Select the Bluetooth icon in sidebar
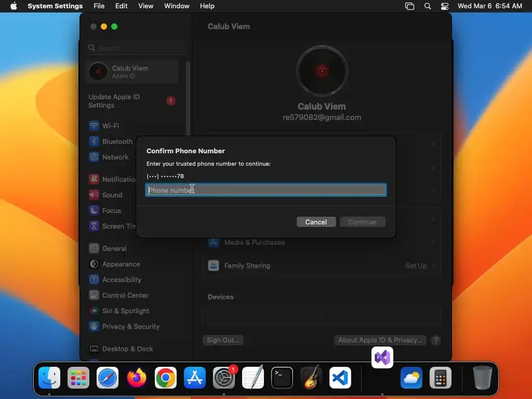Screen dimensions: 532x399 click(x=94, y=141)
